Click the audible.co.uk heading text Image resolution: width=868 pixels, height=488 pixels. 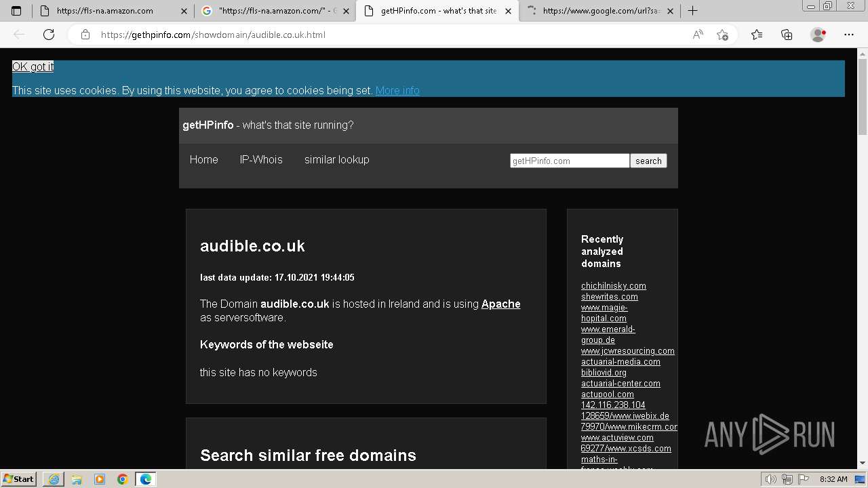(x=252, y=245)
